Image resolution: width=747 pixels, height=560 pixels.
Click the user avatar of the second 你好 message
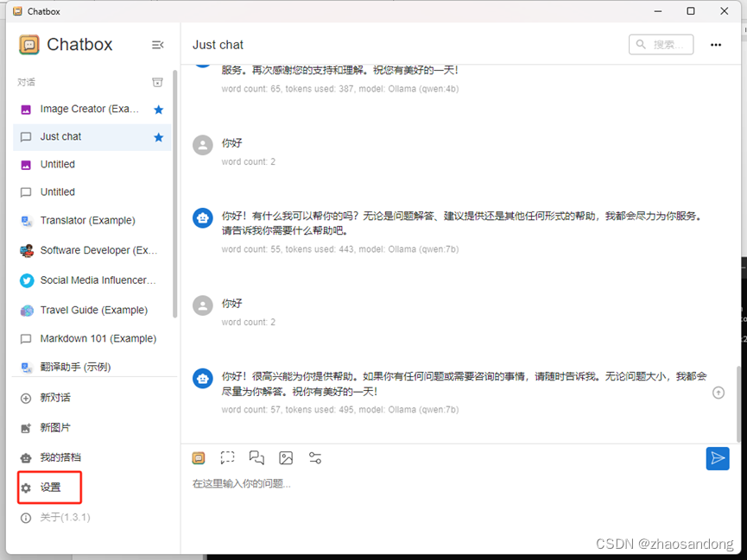point(203,305)
